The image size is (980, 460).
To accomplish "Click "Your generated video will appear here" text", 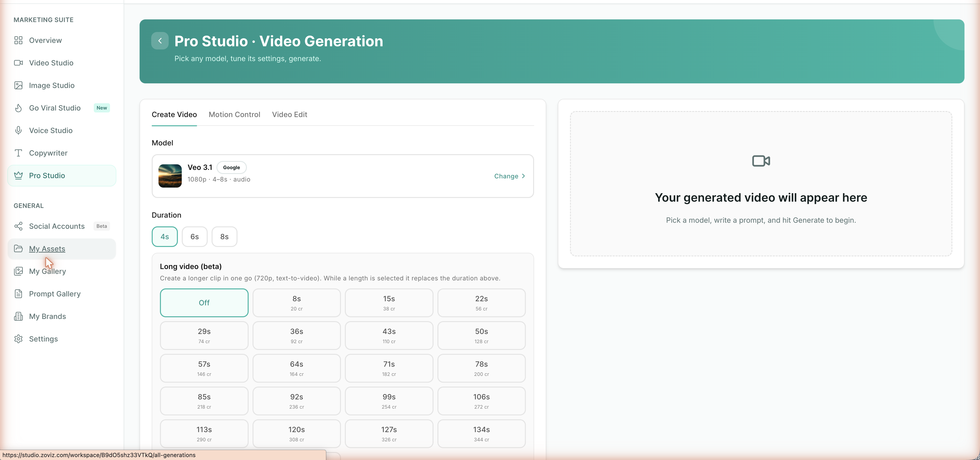I will [x=761, y=198].
